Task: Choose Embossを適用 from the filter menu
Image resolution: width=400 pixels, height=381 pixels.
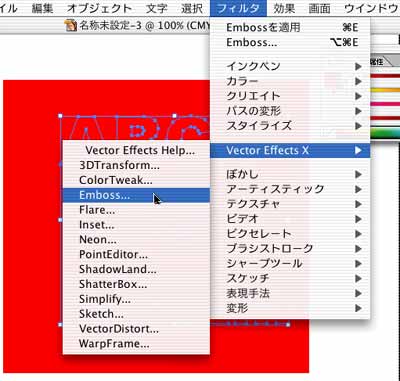Action: pyautogui.click(x=290, y=27)
